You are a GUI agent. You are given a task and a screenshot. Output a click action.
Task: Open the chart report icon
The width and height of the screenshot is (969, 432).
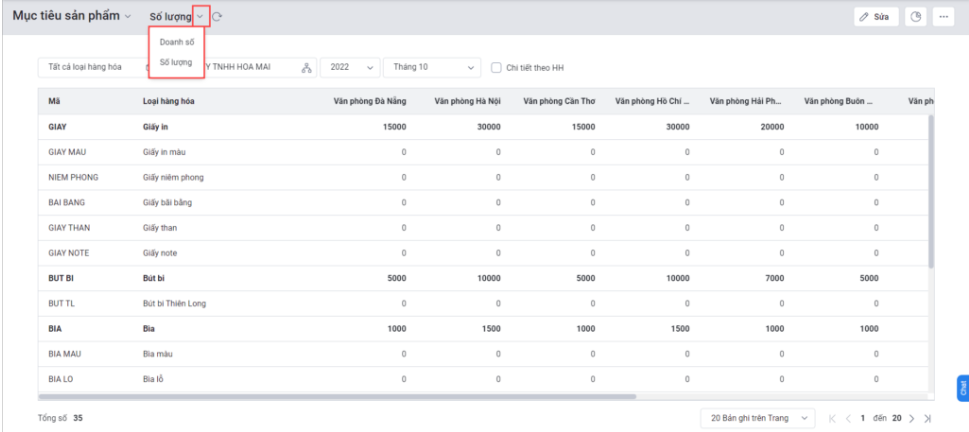tap(916, 17)
